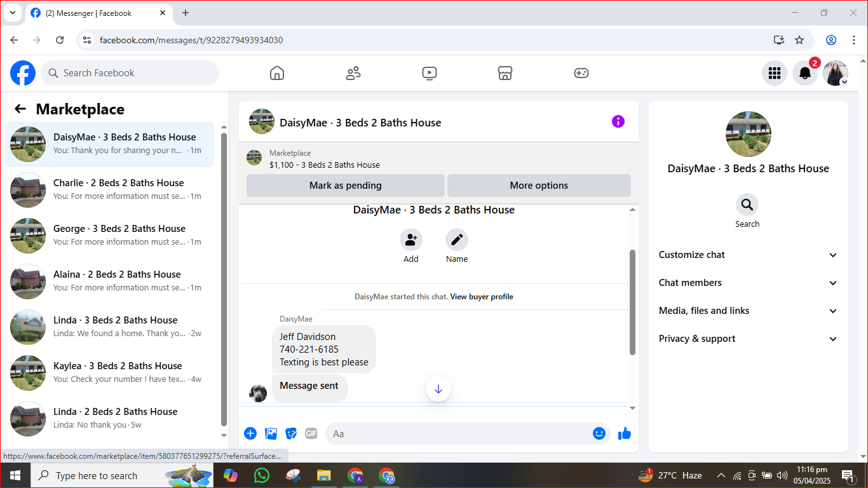Open tab search dropdown in Chrome
Viewport: 868px width, 488px height.
(x=12, y=13)
